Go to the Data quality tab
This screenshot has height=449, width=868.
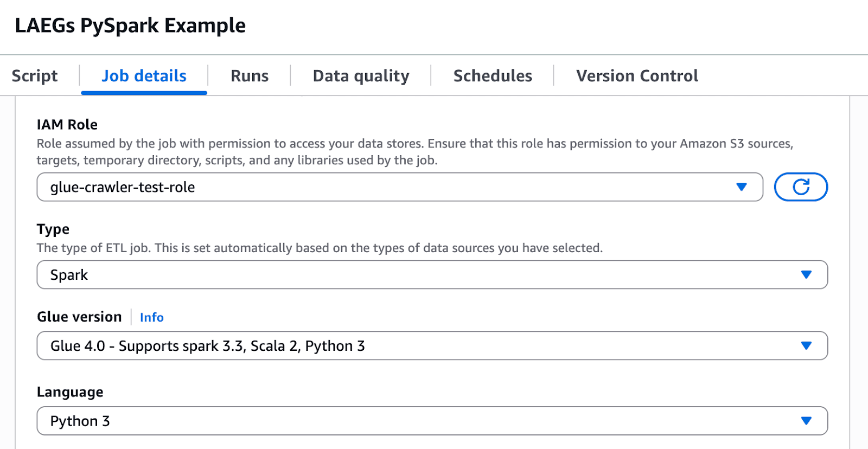[x=361, y=76]
